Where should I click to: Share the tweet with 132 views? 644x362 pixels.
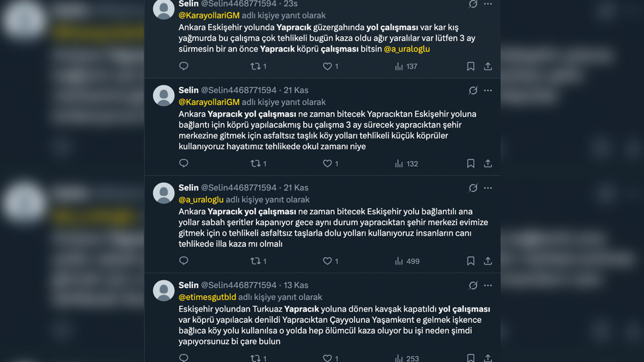pyautogui.click(x=488, y=164)
